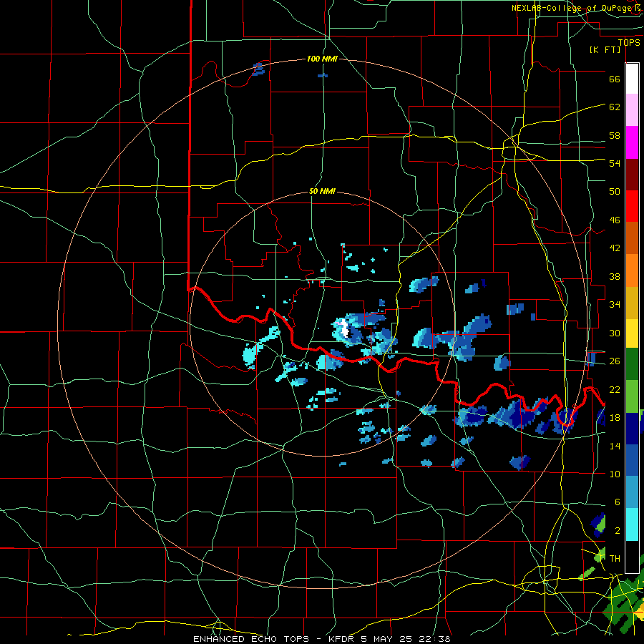Click the "18" legend label

click(x=615, y=418)
